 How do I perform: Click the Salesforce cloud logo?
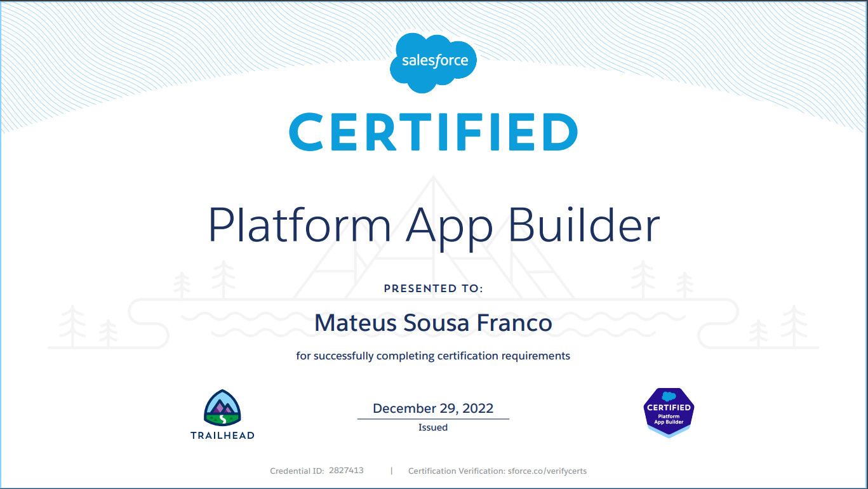click(x=434, y=63)
